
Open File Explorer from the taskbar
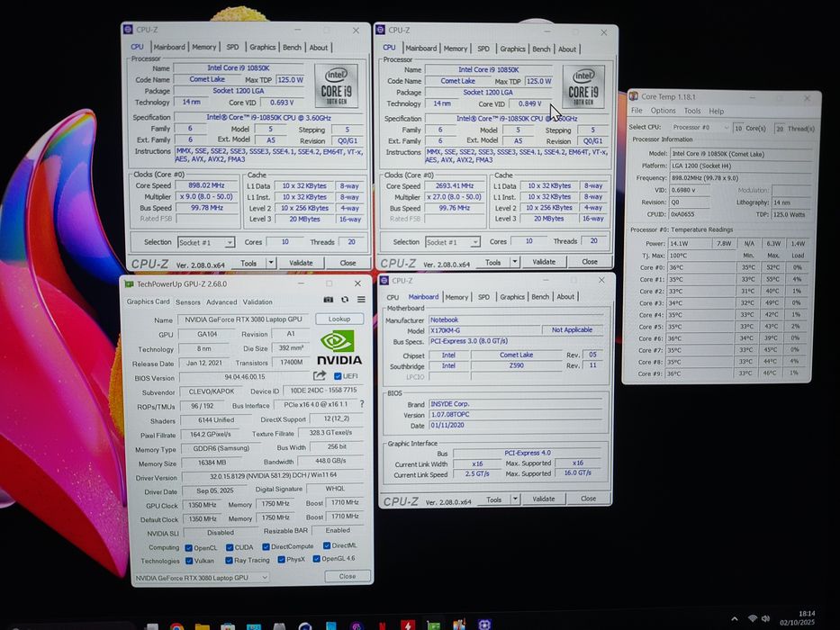pyautogui.click(x=203, y=625)
